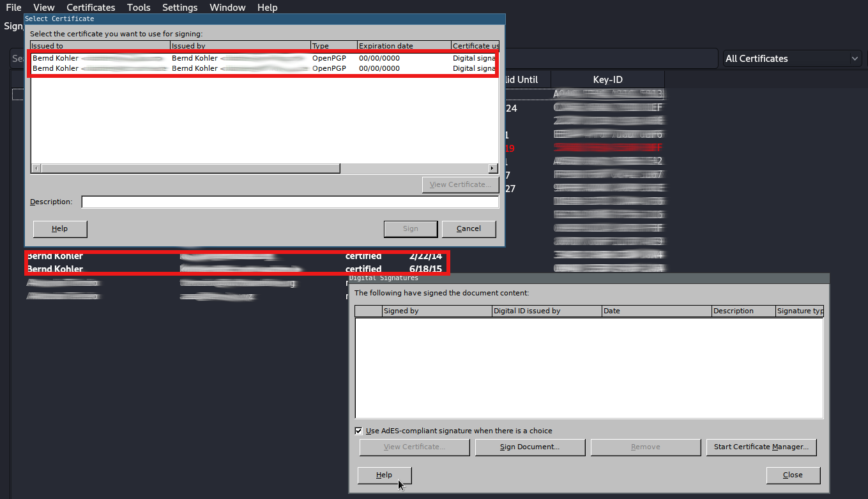Open the Certificates menu
The width and height of the screenshot is (868, 499).
coord(91,8)
